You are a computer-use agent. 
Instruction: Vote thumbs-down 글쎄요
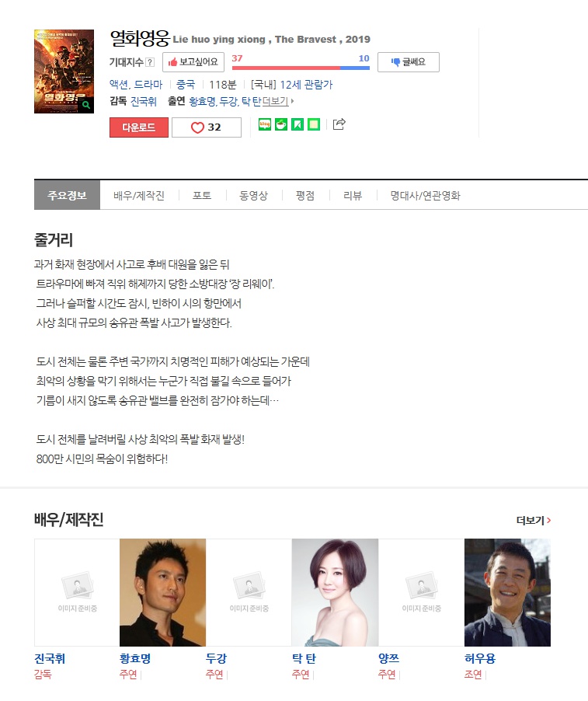pos(409,62)
